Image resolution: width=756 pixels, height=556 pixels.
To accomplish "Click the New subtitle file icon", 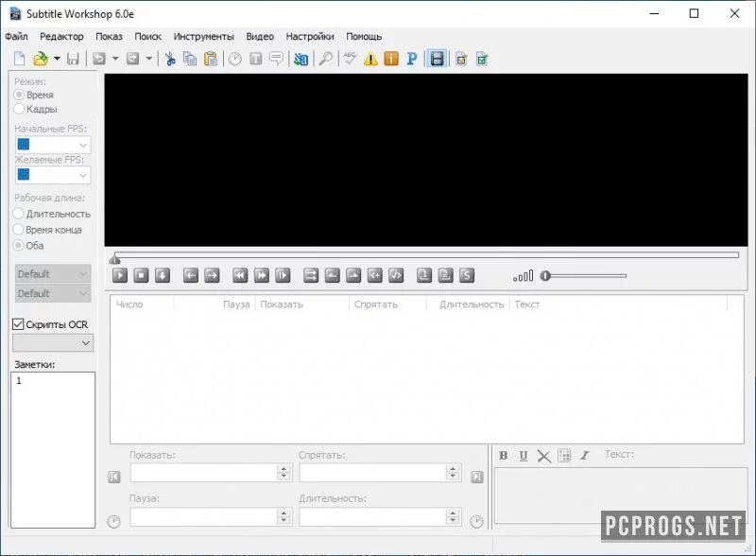I will coord(19,59).
